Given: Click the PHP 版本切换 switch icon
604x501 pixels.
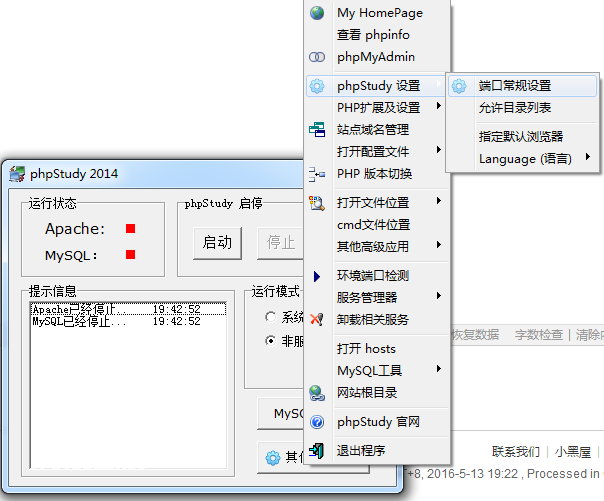Looking at the screenshot, I should [x=317, y=174].
